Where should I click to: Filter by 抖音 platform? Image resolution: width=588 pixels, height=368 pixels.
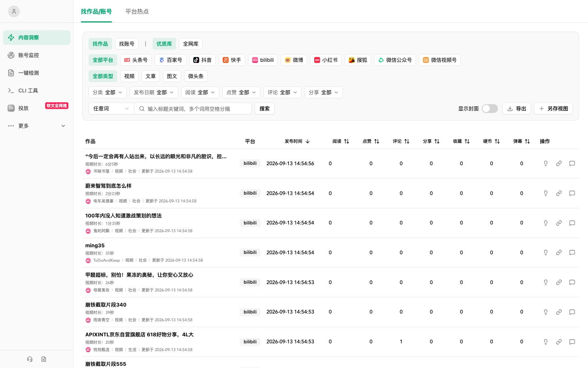202,60
